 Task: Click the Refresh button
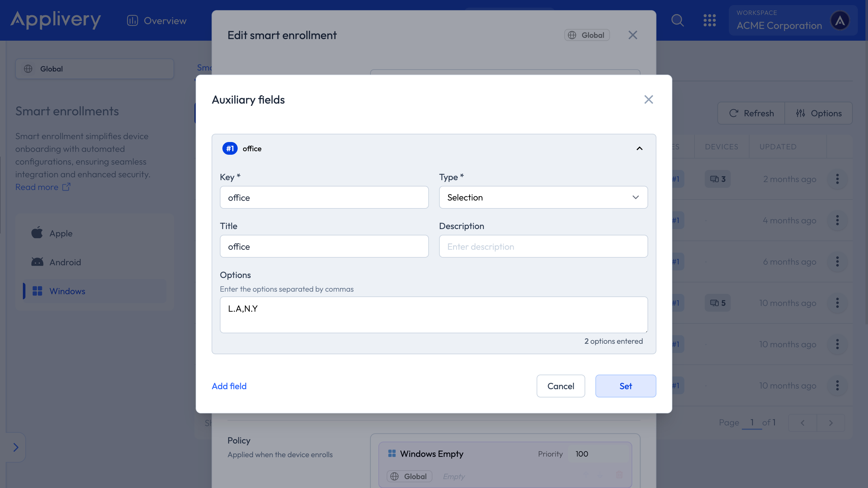click(x=751, y=113)
